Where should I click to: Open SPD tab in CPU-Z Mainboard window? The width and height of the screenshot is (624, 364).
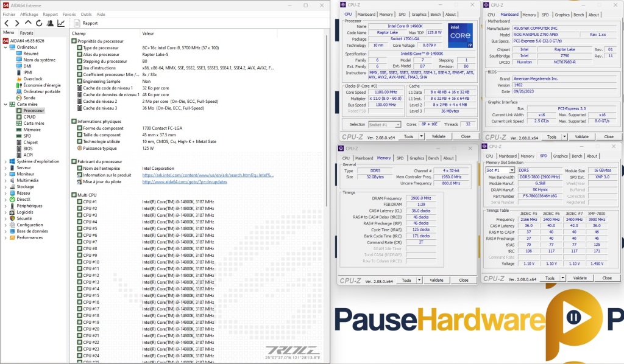click(x=545, y=15)
